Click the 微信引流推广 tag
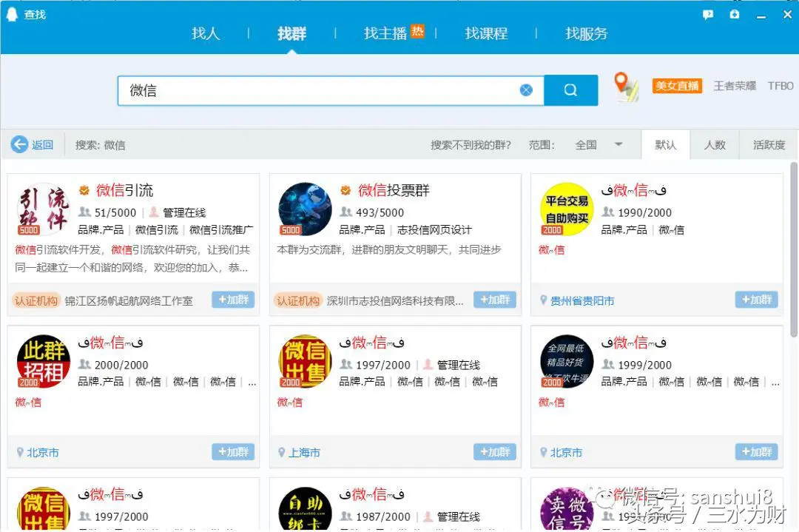Viewport: 799px width, 532px height. 221,230
